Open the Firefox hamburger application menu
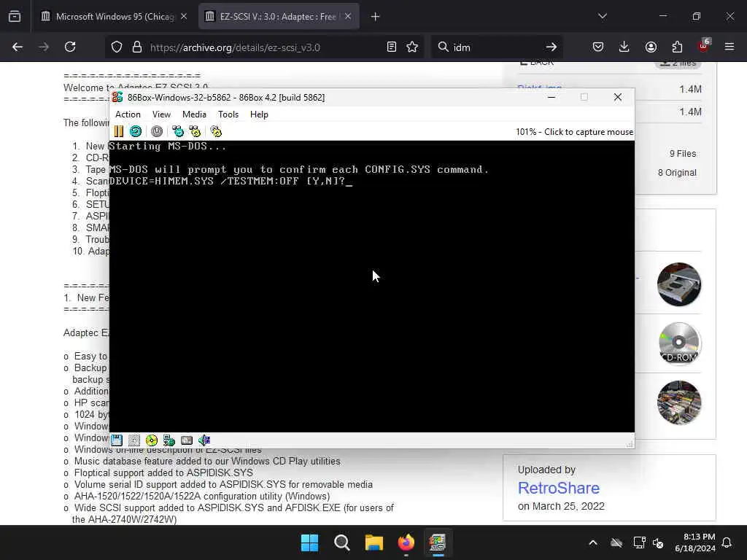Screen dimensions: 747x560 click(x=729, y=47)
